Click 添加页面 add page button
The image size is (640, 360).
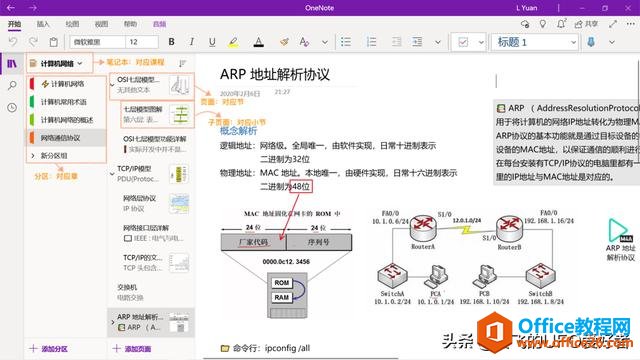[x=132, y=349]
